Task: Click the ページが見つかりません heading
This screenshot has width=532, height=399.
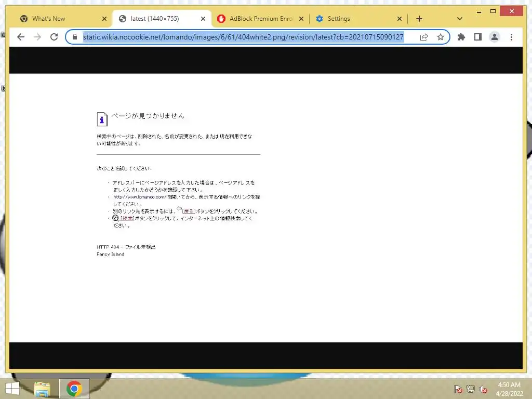Action: pos(148,116)
